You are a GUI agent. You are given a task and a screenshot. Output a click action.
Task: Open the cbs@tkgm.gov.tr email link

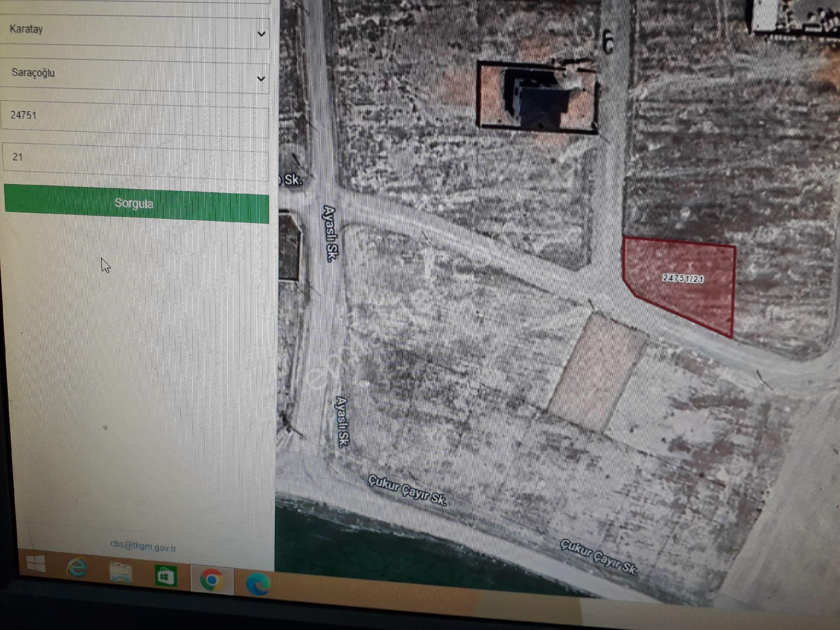click(x=143, y=546)
